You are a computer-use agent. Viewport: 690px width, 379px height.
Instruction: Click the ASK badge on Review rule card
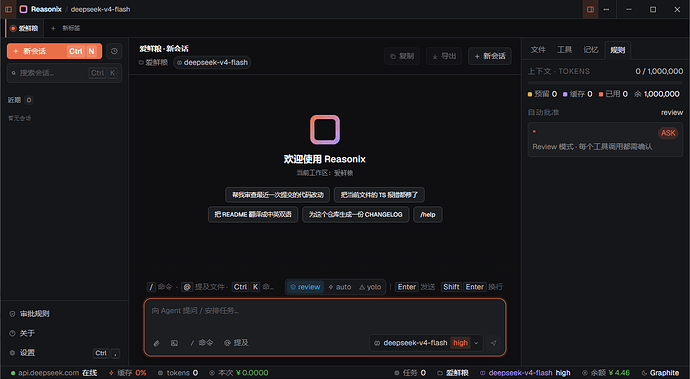click(x=668, y=133)
